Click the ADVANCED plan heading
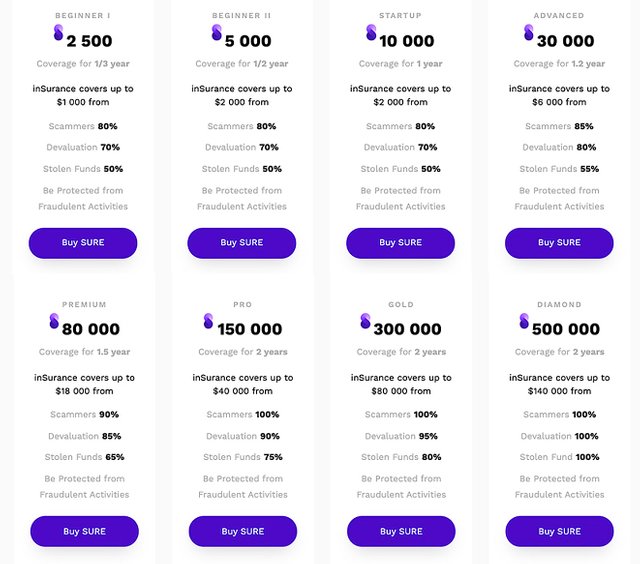The height and width of the screenshot is (564, 640). (x=559, y=16)
